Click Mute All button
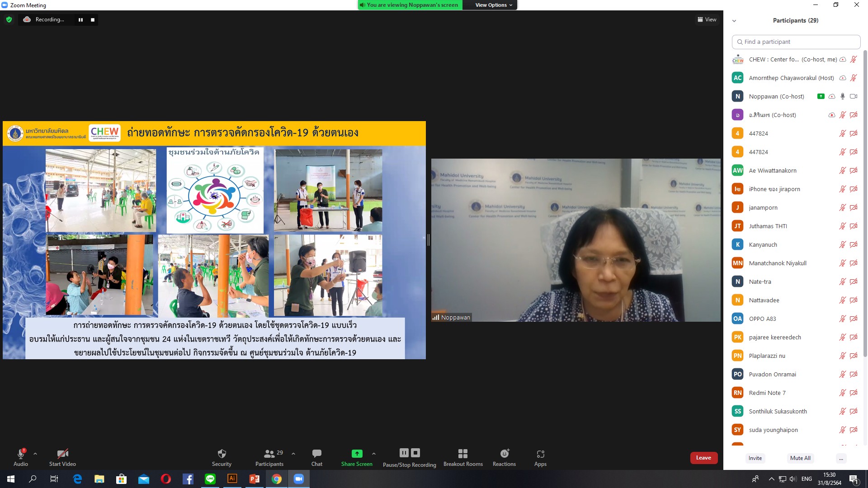This screenshot has width=868, height=488. [x=800, y=458]
